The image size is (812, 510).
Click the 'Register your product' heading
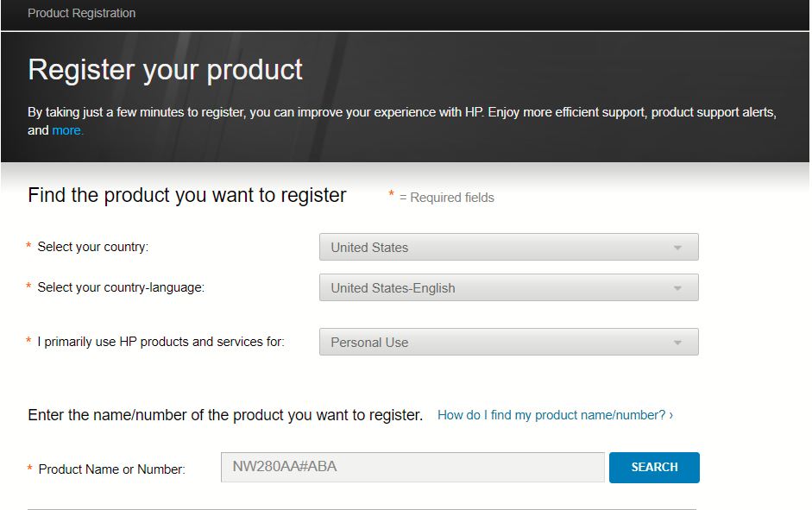coord(165,69)
